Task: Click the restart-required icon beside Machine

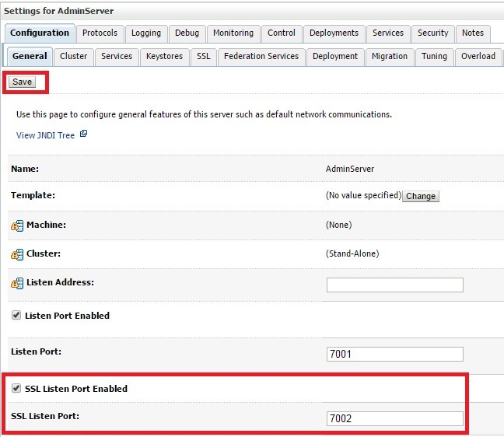Action: (17, 225)
